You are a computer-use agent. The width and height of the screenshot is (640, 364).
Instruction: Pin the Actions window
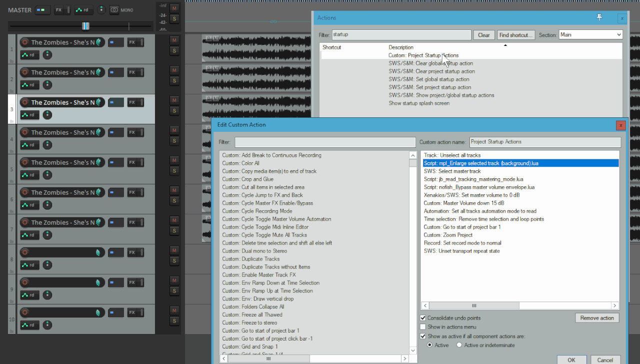coord(599,17)
